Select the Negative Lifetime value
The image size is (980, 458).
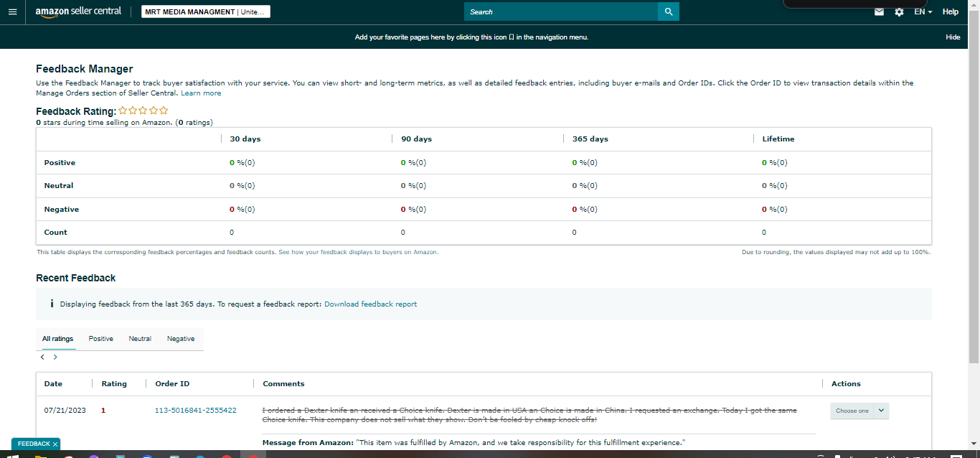(775, 210)
